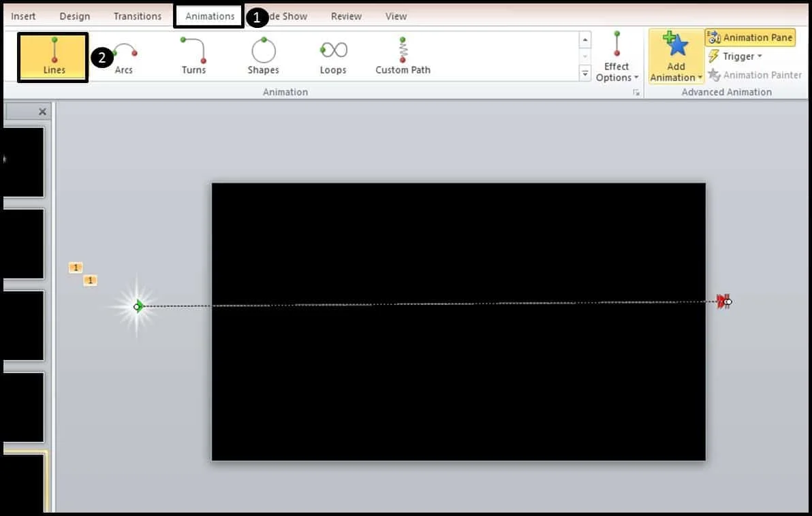This screenshot has height=516, width=812.
Task: Apply the Turns motion path
Action: coord(193,57)
